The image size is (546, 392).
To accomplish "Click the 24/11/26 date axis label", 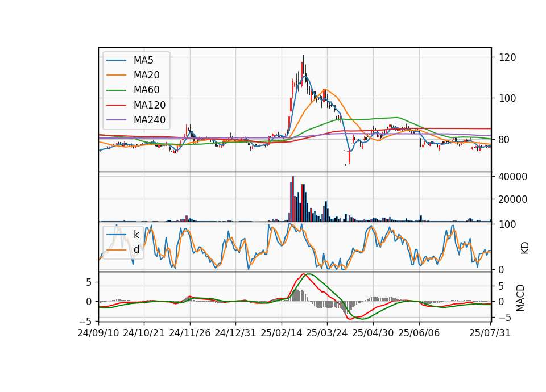I will coord(190,333).
